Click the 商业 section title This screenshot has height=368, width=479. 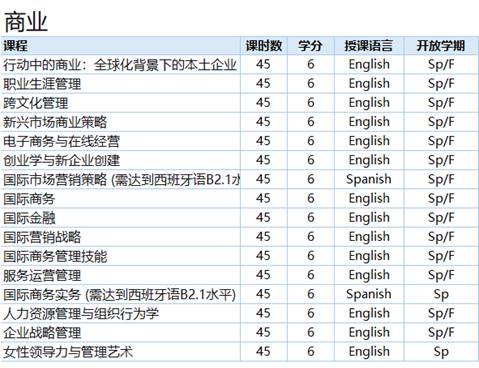[25, 22]
